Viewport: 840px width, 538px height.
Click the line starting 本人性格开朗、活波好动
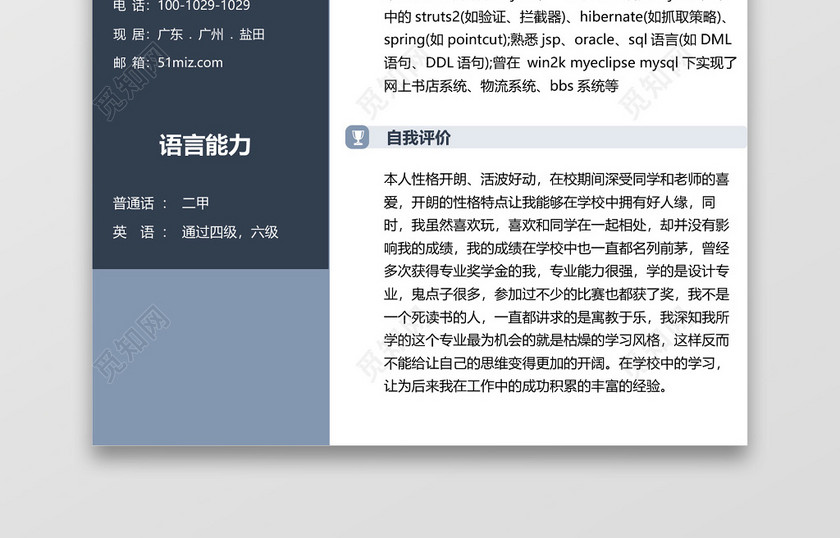[x=557, y=179]
